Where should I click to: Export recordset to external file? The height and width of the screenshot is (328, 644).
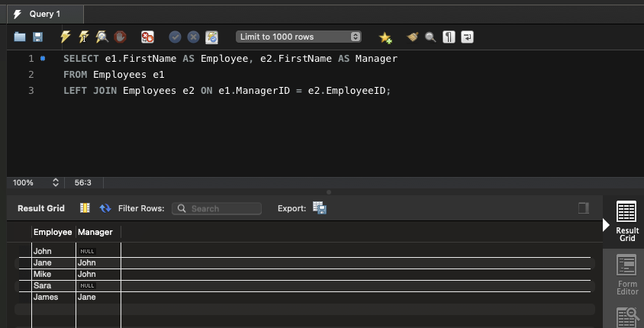click(320, 208)
